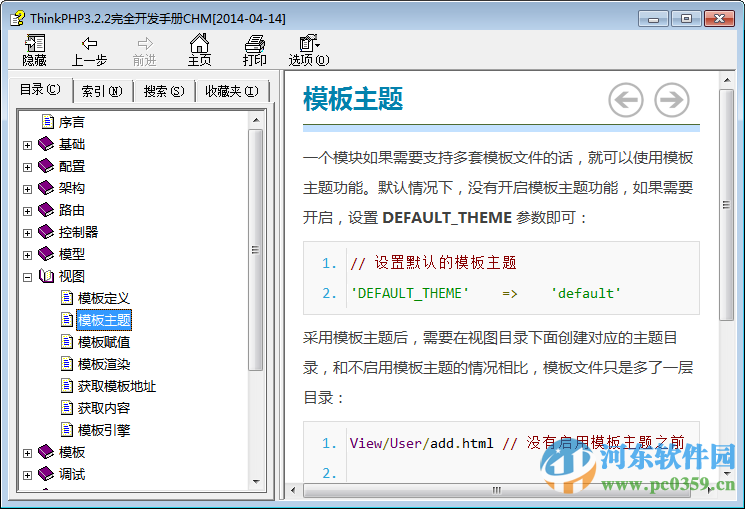Open the 选项 options toolbar menu
The height and width of the screenshot is (509, 745).
(309, 50)
